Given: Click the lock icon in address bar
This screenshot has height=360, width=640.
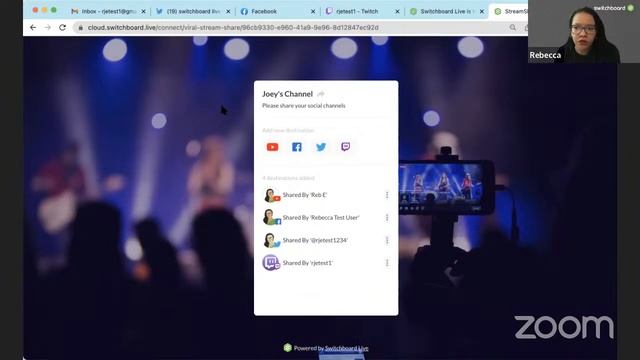Looking at the screenshot, I should pos(80,28).
